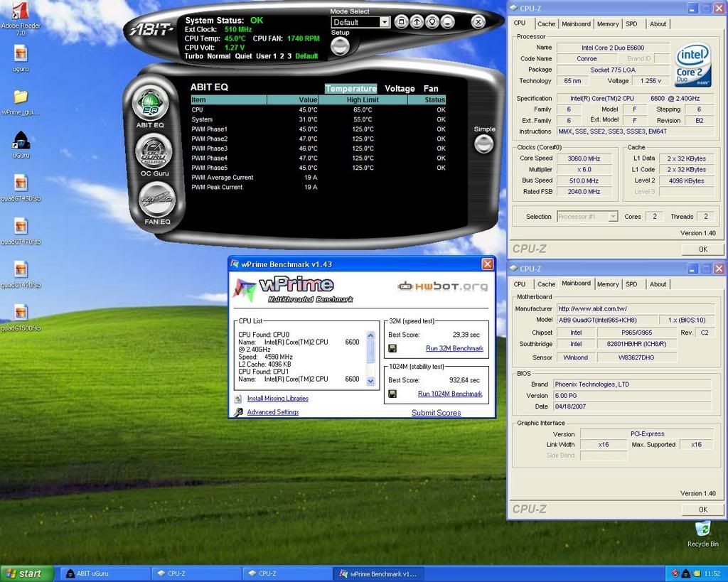Image resolution: width=728 pixels, height=582 pixels.
Task: Open the Mainboard tab in CPU-Z processor window
Action: 576,24
